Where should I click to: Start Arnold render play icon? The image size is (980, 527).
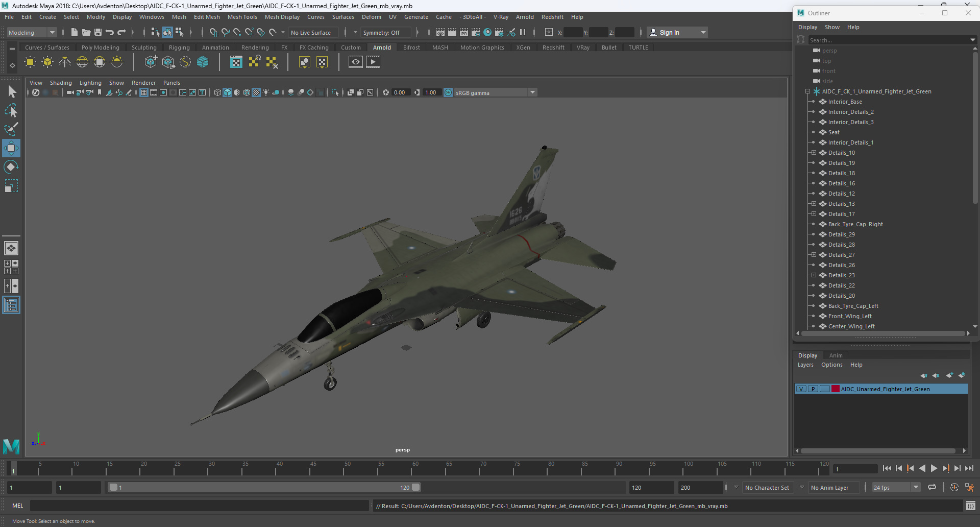click(373, 62)
